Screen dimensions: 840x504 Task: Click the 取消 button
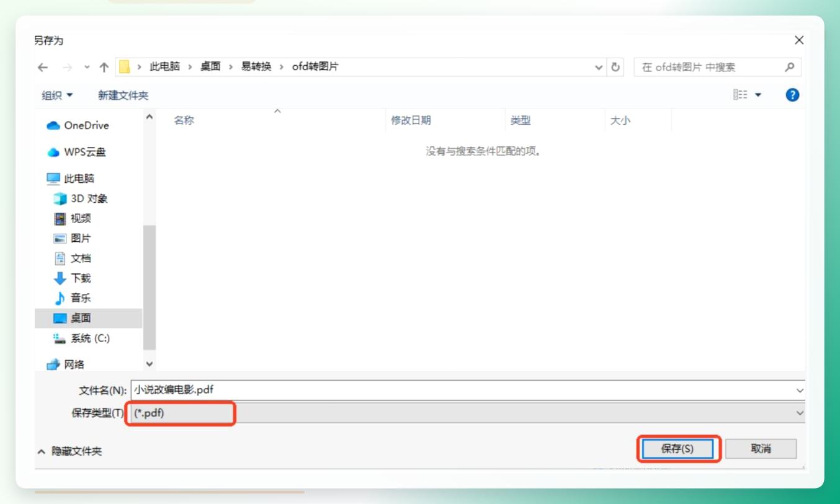[x=761, y=449]
